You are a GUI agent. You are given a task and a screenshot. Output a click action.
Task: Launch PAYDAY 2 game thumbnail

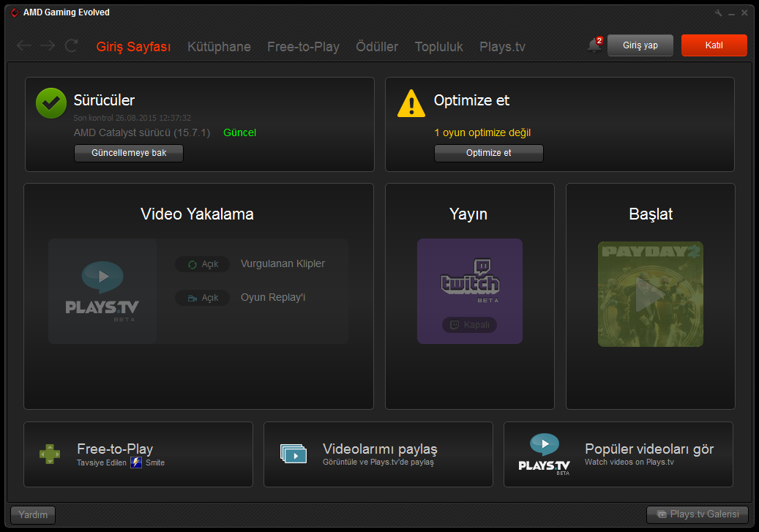click(x=651, y=294)
